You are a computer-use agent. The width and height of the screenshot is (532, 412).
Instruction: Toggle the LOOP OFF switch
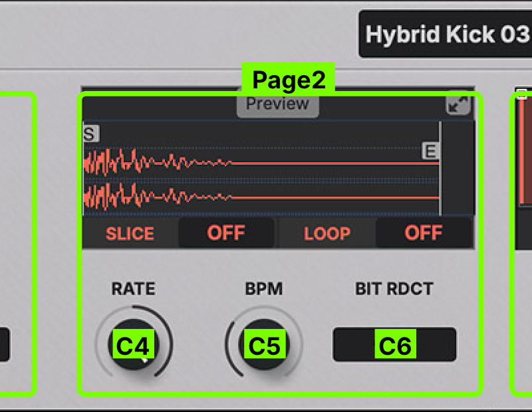coord(424,233)
